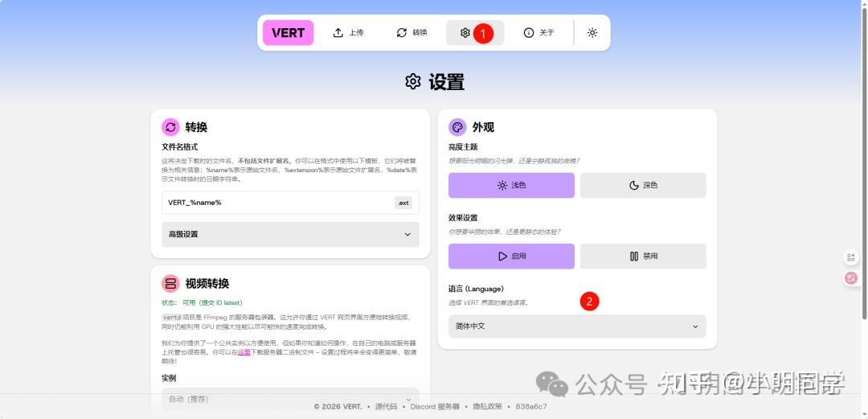Expand the 高级设置 advanced settings section
This screenshot has height=419, width=868.
point(290,234)
